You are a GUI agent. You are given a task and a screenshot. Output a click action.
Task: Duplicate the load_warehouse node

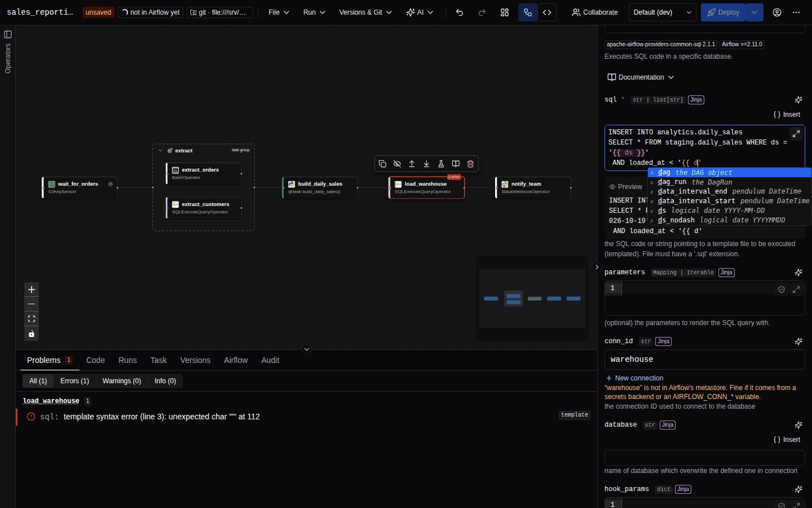pyautogui.click(x=382, y=164)
